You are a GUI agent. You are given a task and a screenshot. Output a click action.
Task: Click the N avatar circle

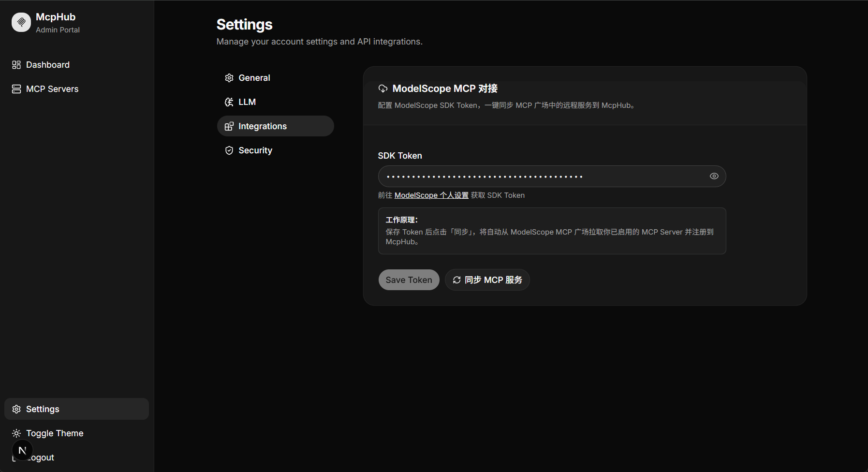[x=22, y=450]
